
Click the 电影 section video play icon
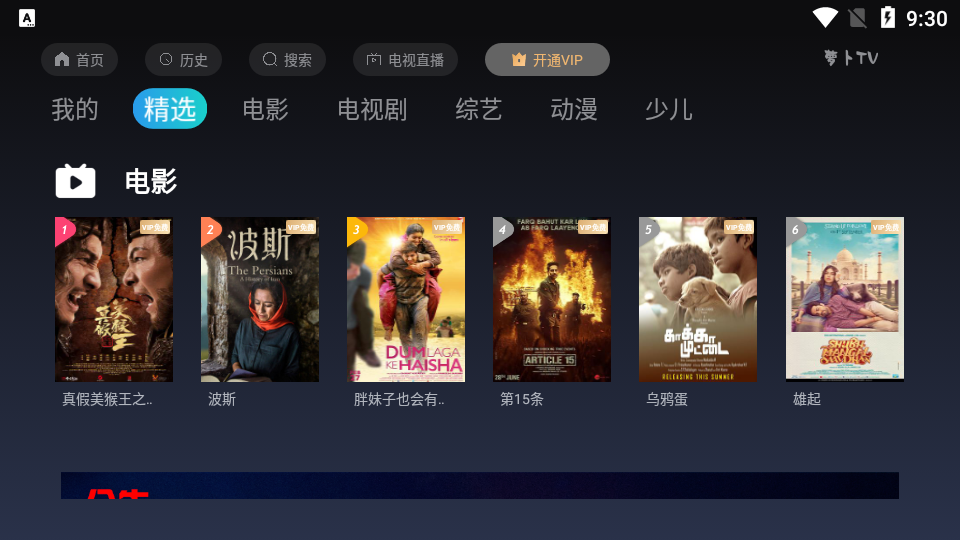[x=75, y=181]
